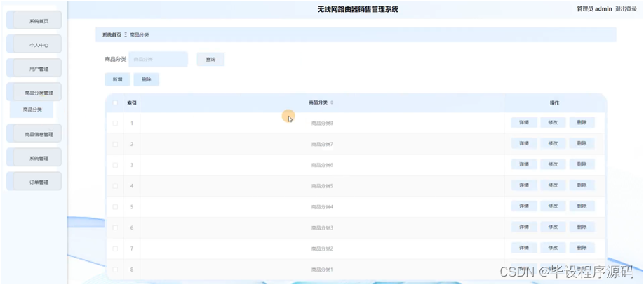Click the 新增 add button
The height and width of the screenshot is (285, 644).
117,80
